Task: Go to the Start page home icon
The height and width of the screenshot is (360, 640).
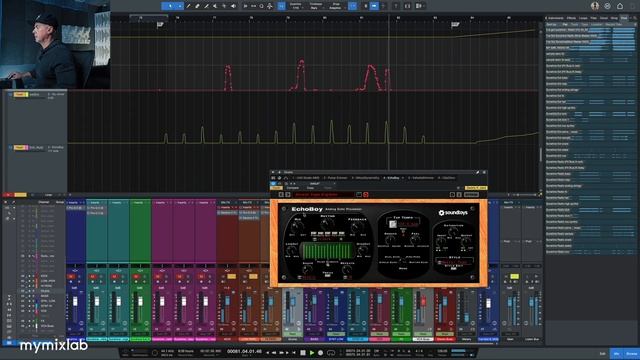Action: tap(620, 6)
